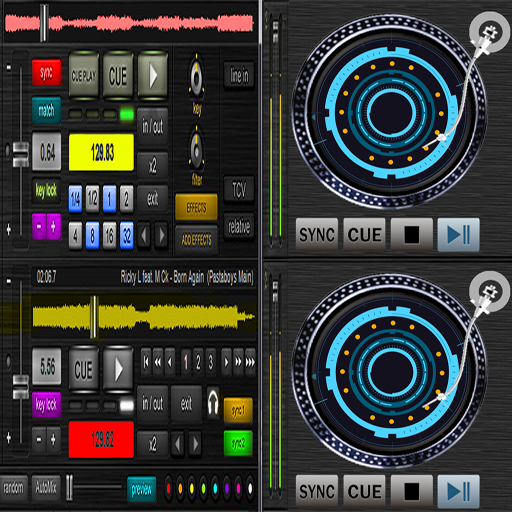Select the 4 beat loop button
512x512 pixels.
click(75, 236)
